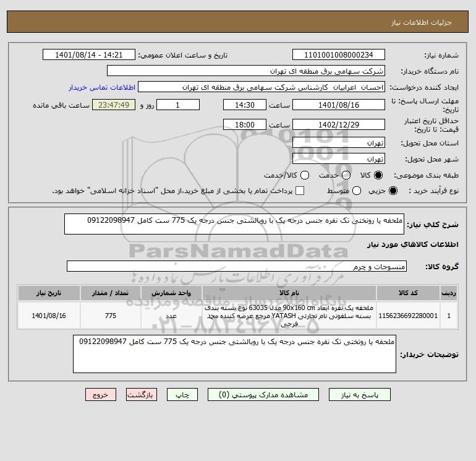Click the response deadline date 1401/08/16 field
The image size is (476, 461).
pos(339,105)
